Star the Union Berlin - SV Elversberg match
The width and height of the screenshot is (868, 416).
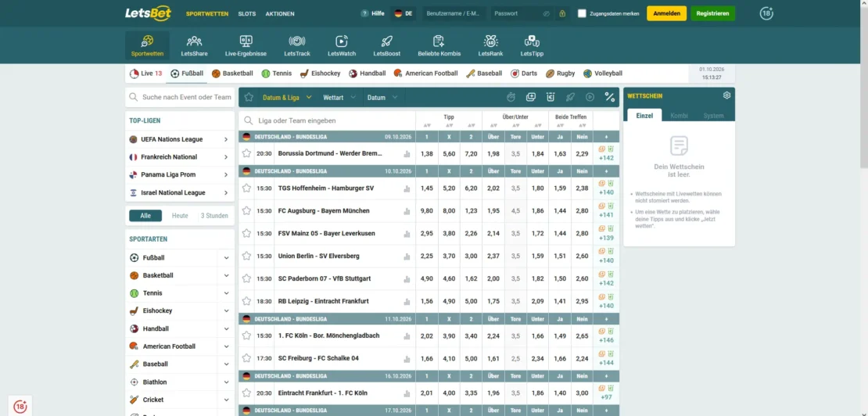coord(246,256)
